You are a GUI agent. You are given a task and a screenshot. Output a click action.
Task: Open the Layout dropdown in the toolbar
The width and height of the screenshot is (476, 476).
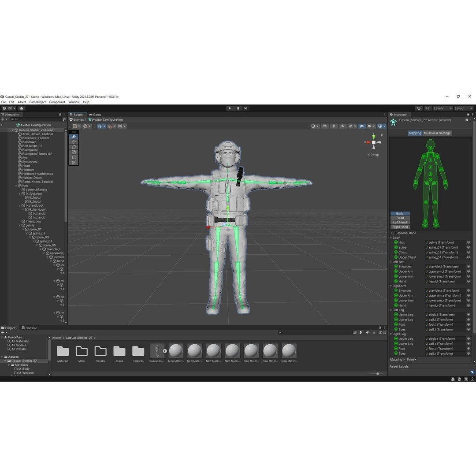463,108
